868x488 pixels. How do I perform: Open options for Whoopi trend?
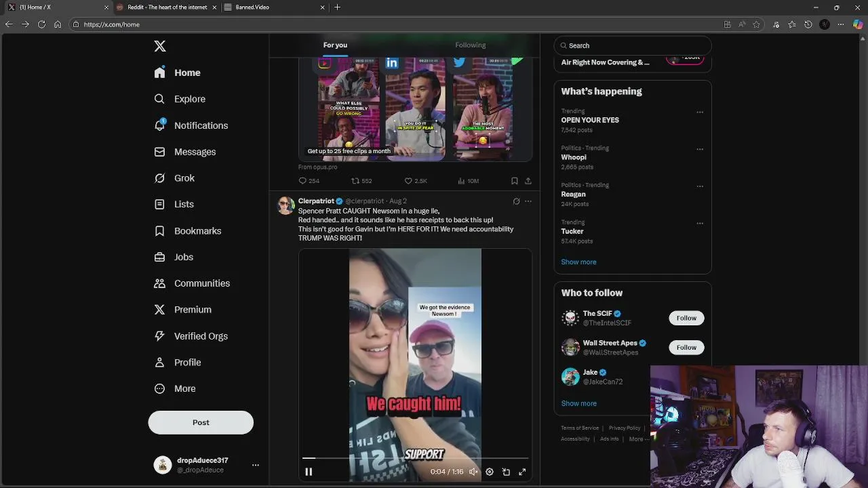[x=700, y=149]
